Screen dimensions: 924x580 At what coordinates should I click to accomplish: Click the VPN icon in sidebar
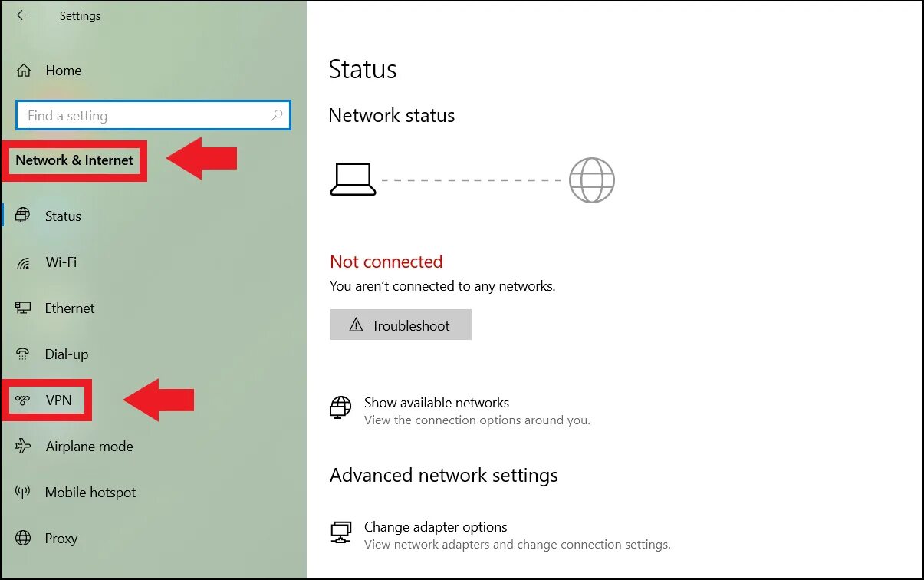[x=23, y=400]
